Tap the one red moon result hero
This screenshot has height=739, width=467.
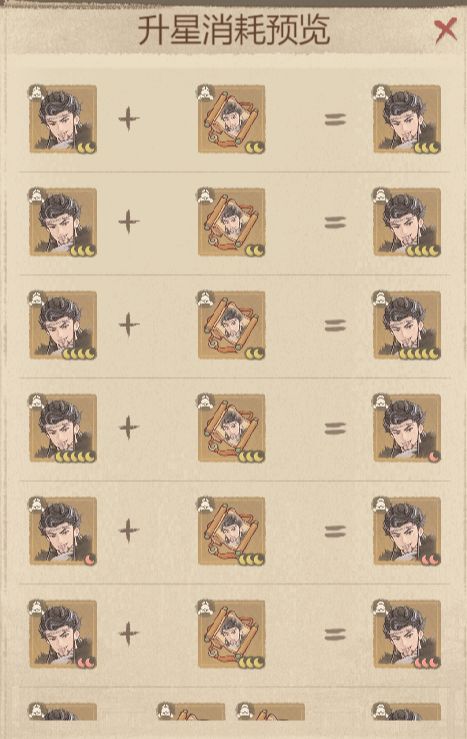406,428
